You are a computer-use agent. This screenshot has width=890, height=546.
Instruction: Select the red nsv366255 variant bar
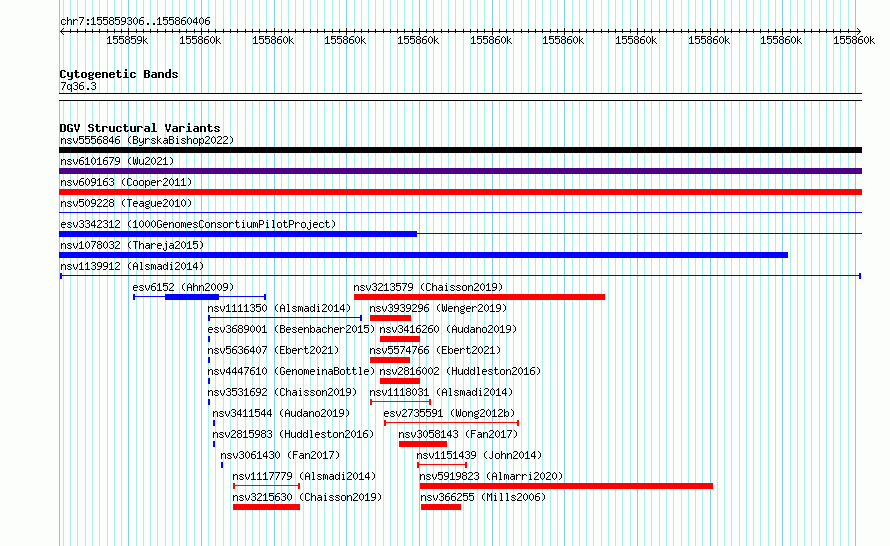tap(440, 507)
